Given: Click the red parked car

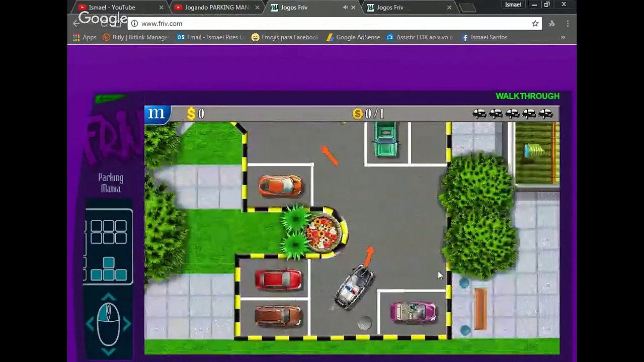Looking at the screenshot, I should 278,280.
